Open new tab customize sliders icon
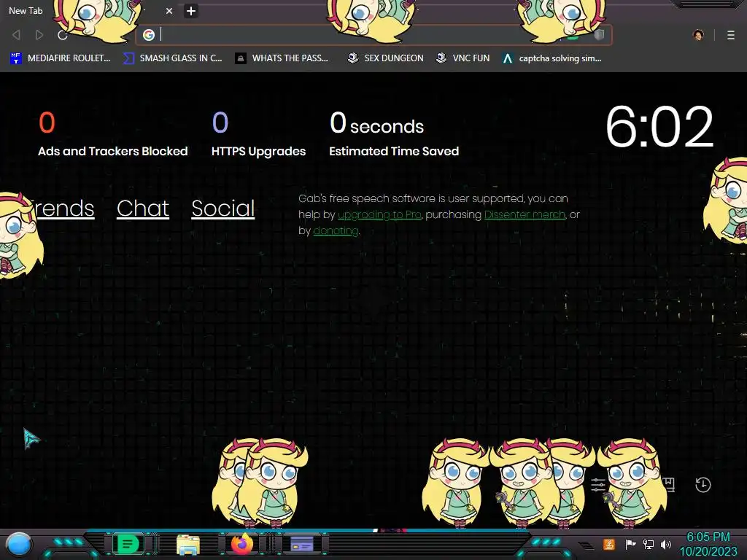Image resolution: width=747 pixels, height=560 pixels. [598, 485]
